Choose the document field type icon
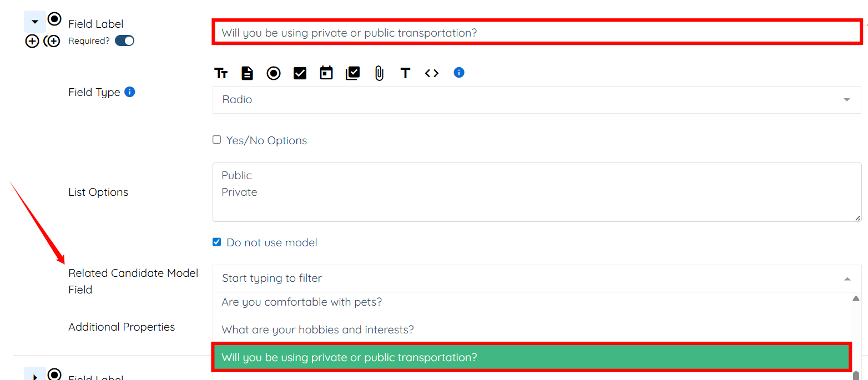The width and height of the screenshot is (868, 380). point(247,73)
